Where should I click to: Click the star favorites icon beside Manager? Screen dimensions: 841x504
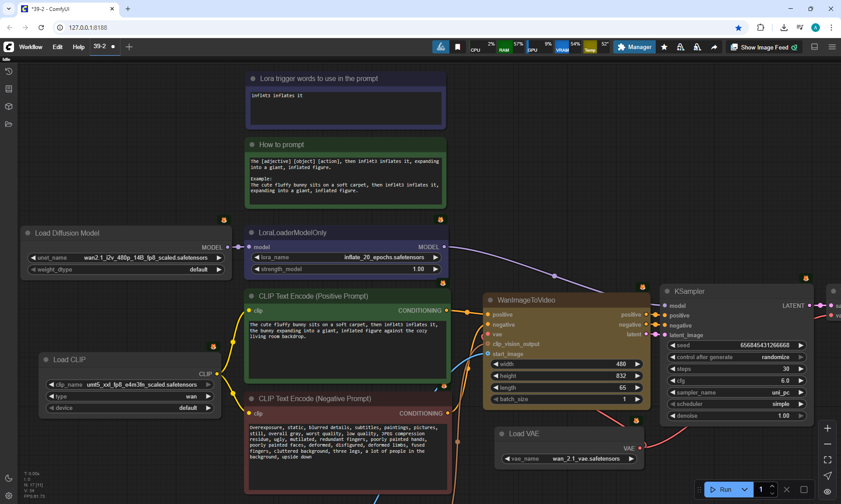coord(664,47)
